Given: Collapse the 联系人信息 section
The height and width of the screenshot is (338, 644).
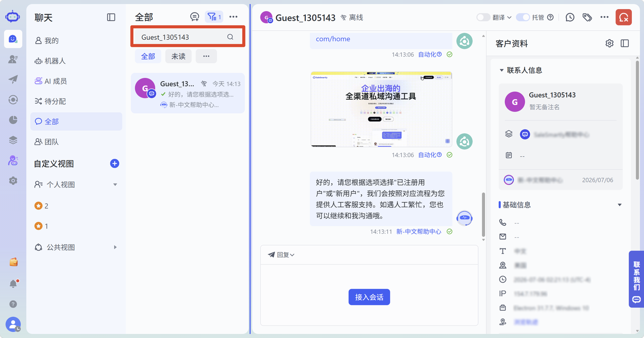Looking at the screenshot, I should point(502,70).
